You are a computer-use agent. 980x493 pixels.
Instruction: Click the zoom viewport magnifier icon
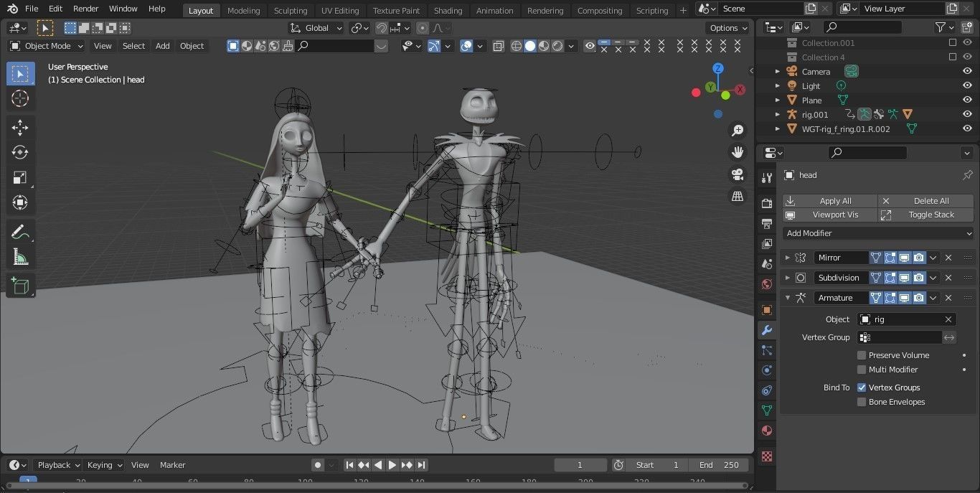tap(737, 131)
